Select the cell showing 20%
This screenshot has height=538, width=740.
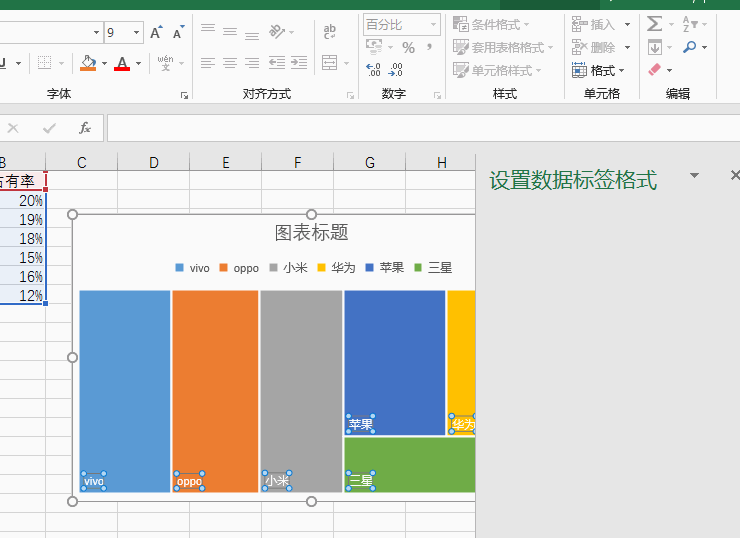(23, 201)
